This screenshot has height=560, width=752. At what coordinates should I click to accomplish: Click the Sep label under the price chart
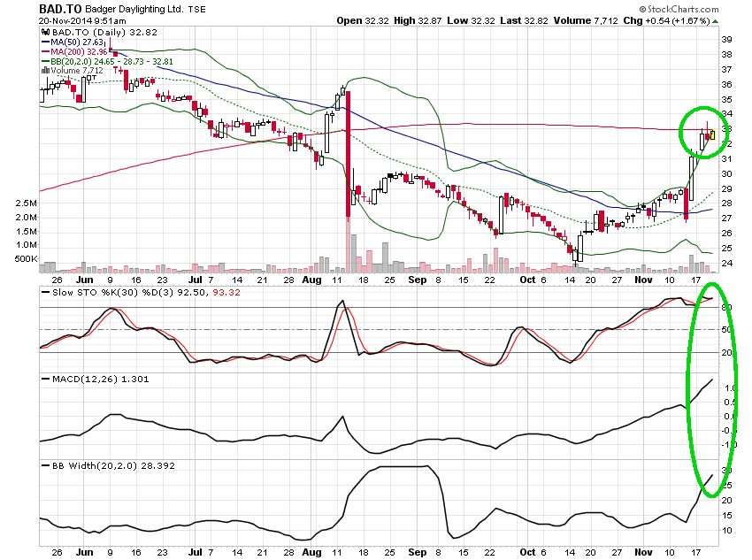tap(418, 280)
